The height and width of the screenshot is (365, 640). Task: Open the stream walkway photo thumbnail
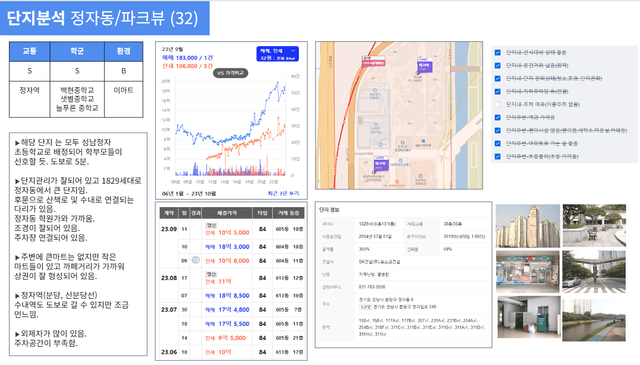coord(594,319)
